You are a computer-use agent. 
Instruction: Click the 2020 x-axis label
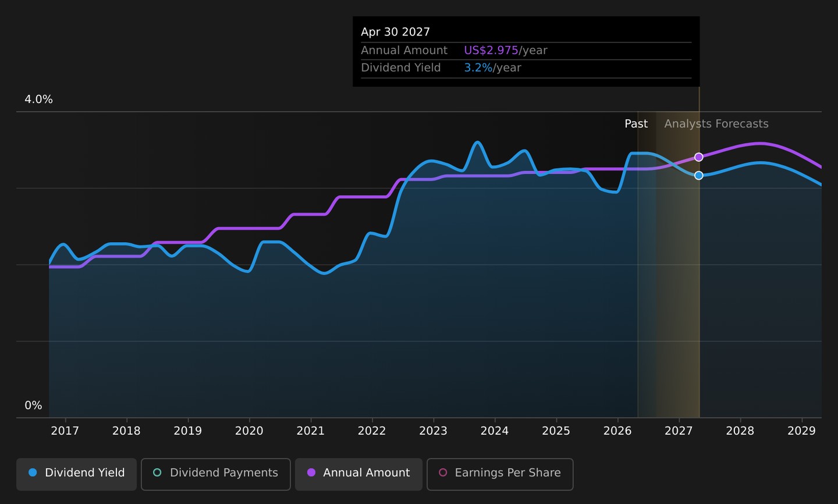coord(249,431)
